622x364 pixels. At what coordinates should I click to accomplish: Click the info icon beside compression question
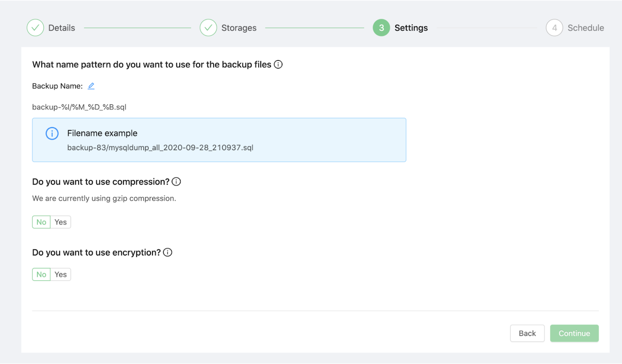coord(176,182)
